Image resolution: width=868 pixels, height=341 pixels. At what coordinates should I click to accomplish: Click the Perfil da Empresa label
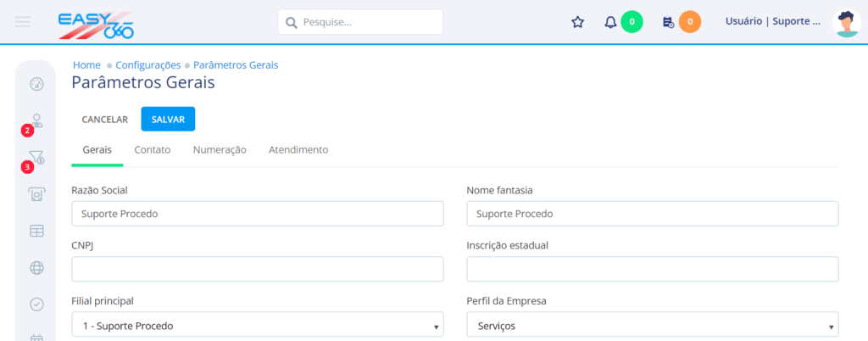[x=507, y=301]
